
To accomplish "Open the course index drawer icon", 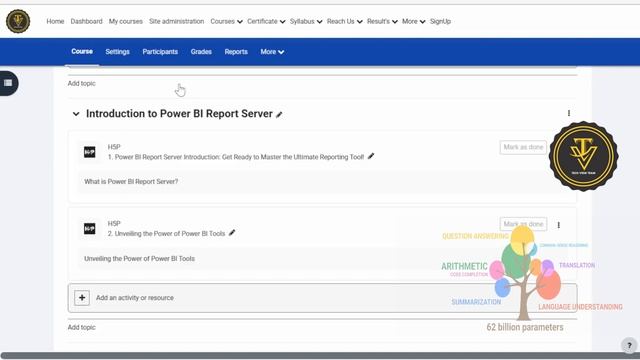I will [x=8, y=83].
